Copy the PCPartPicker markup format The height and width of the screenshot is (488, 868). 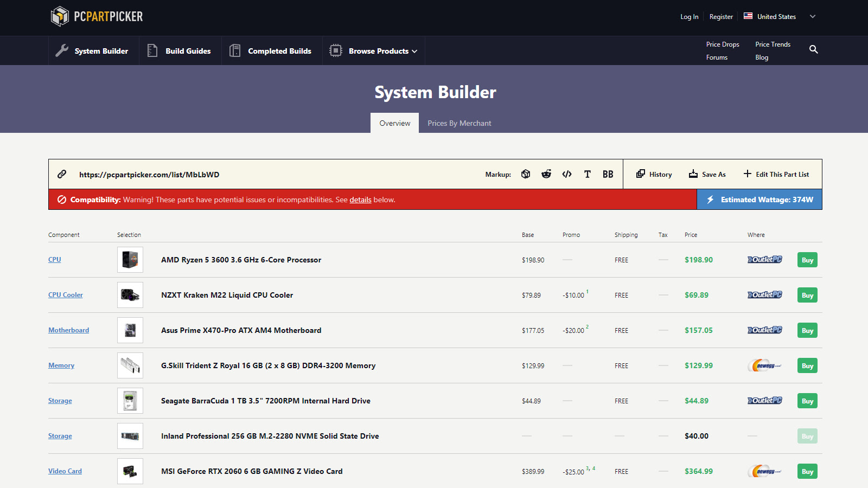point(525,174)
